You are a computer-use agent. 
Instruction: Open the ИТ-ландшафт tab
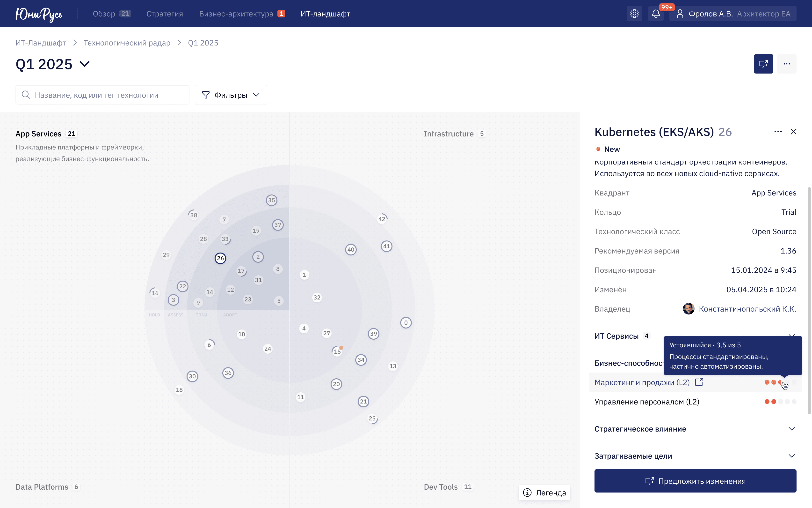point(325,14)
